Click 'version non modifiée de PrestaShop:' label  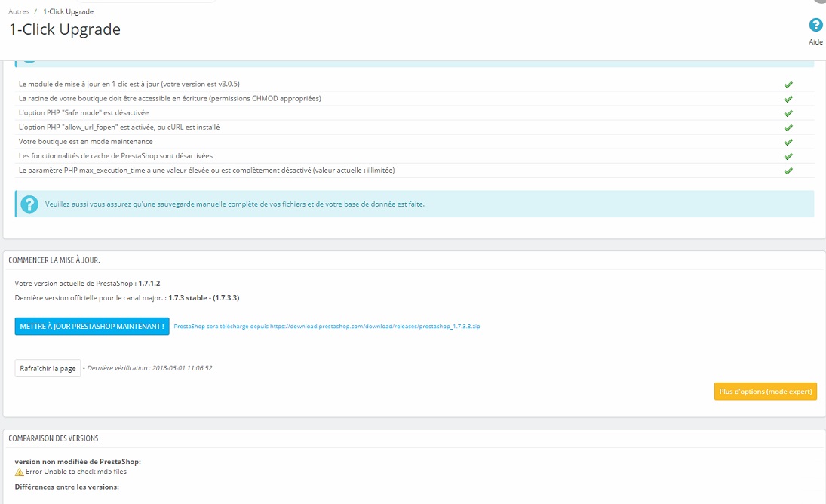[78, 461]
